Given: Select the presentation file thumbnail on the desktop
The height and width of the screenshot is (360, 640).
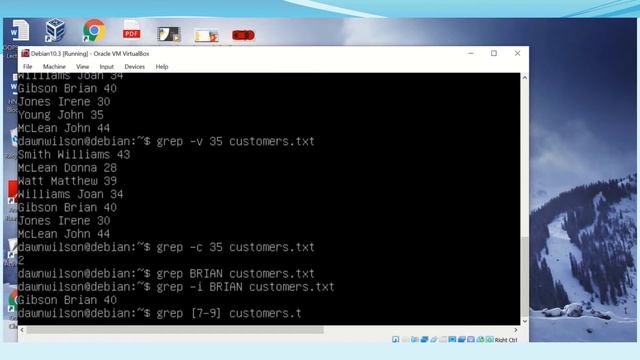Looking at the screenshot, I should click(206, 36).
